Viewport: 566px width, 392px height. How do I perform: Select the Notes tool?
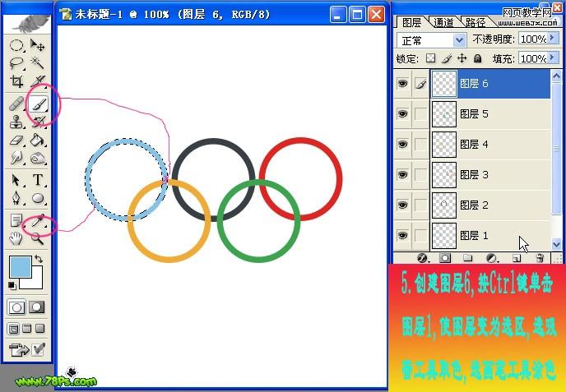(x=16, y=220)
